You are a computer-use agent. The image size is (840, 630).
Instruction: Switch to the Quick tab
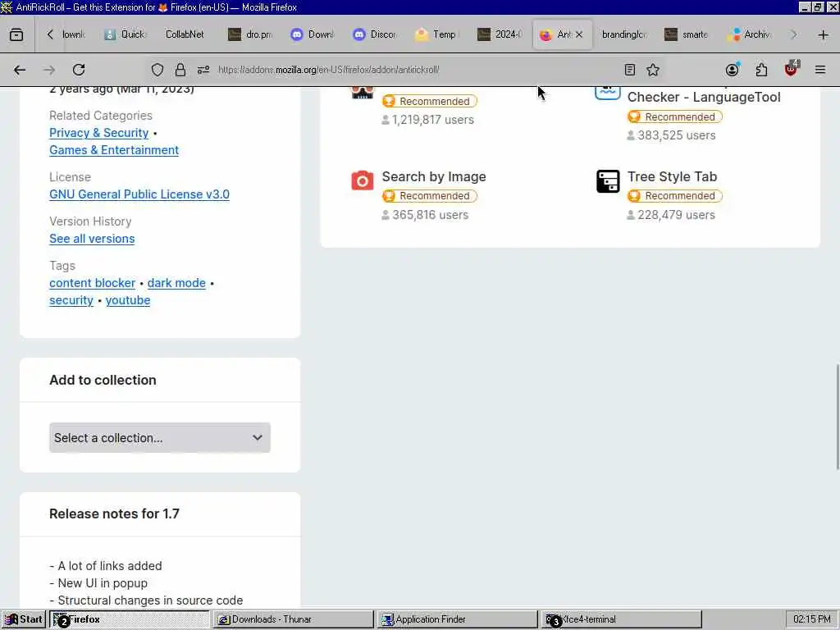pos(125,34)
